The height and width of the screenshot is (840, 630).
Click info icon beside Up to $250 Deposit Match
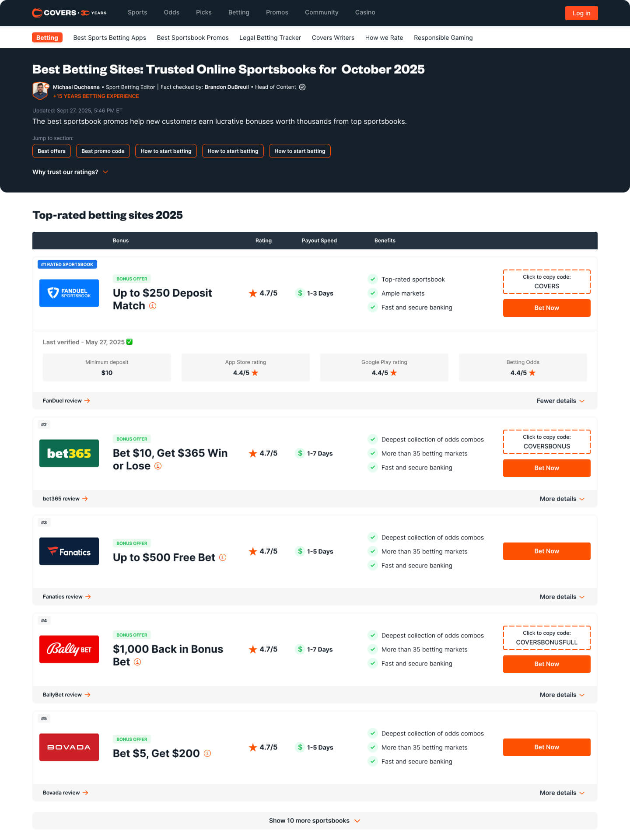coord(153,306)
